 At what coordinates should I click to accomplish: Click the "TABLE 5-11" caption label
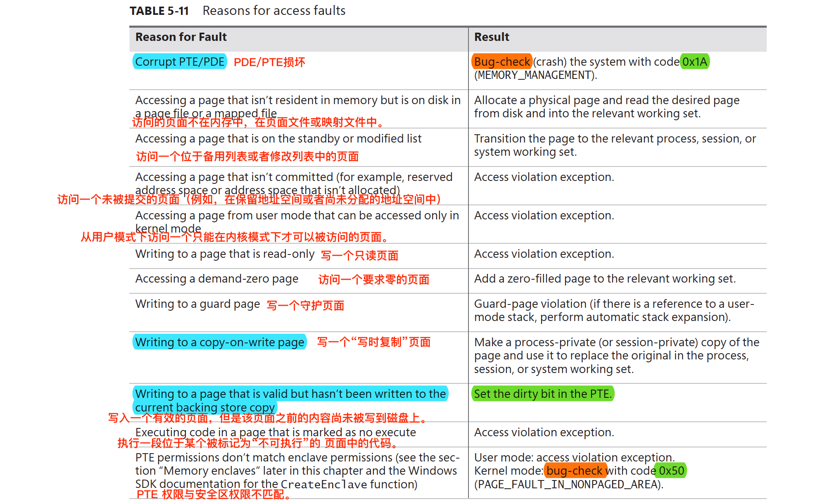tap(159, 11)
